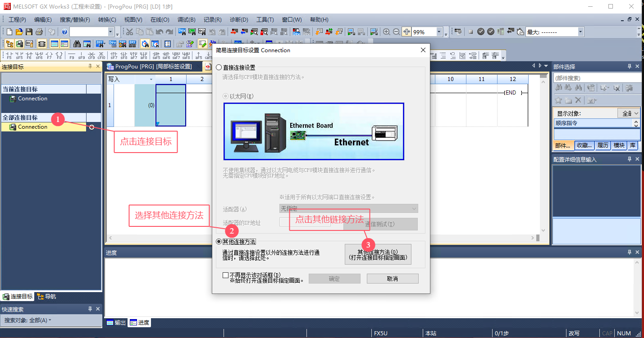644x338 pixels.
Task: Open the dropdown beside the Help icon
Action: (x=110, y=32)
